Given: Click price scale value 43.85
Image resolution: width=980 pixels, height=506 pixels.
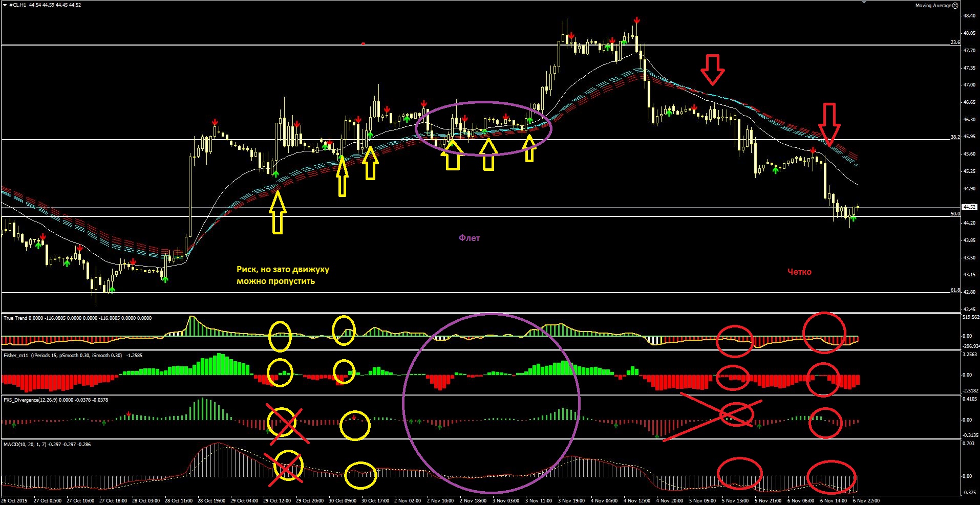Looking at the screenshot, I should 969,240.
